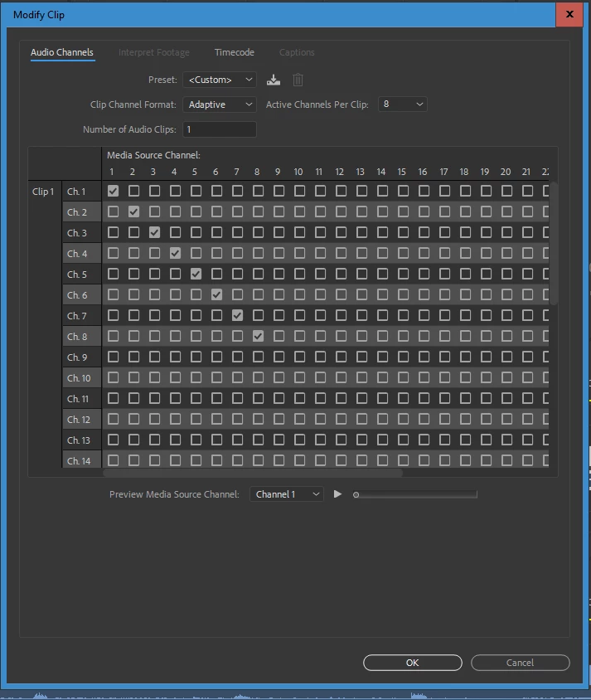The height and width of the screenshot is (700, 591).
Task: Click the horizontal scrollbar under channel grid
Action: tap(253, 472)
